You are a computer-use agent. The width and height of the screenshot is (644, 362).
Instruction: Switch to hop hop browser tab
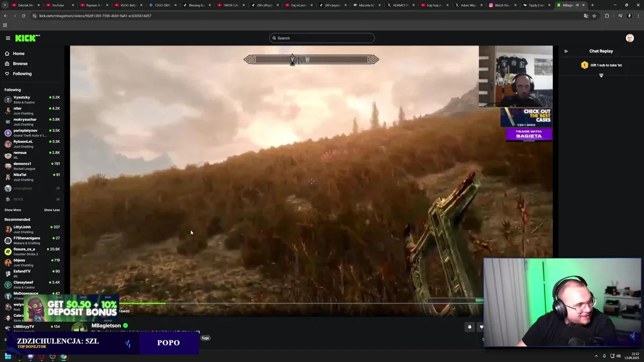[434, 5]
